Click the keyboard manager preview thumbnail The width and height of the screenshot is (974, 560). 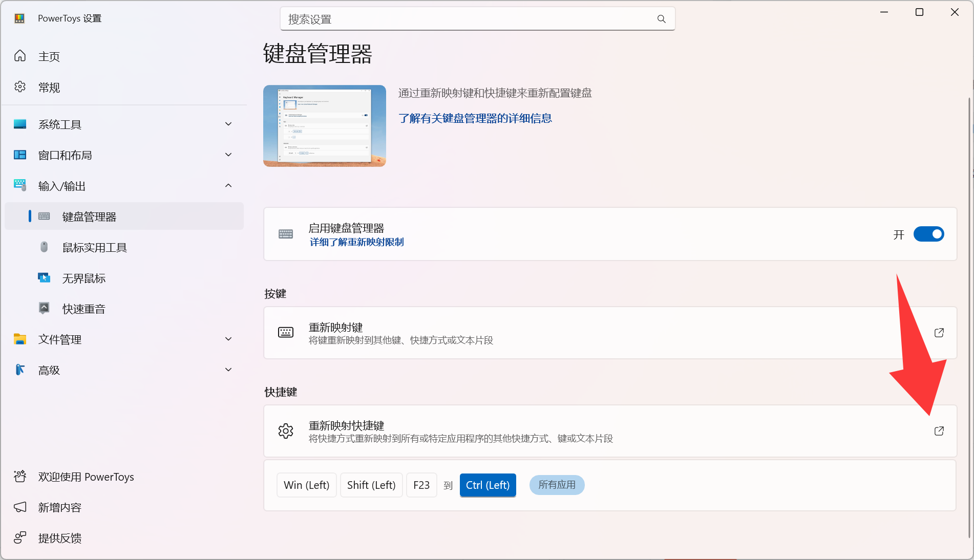[325, 126]
